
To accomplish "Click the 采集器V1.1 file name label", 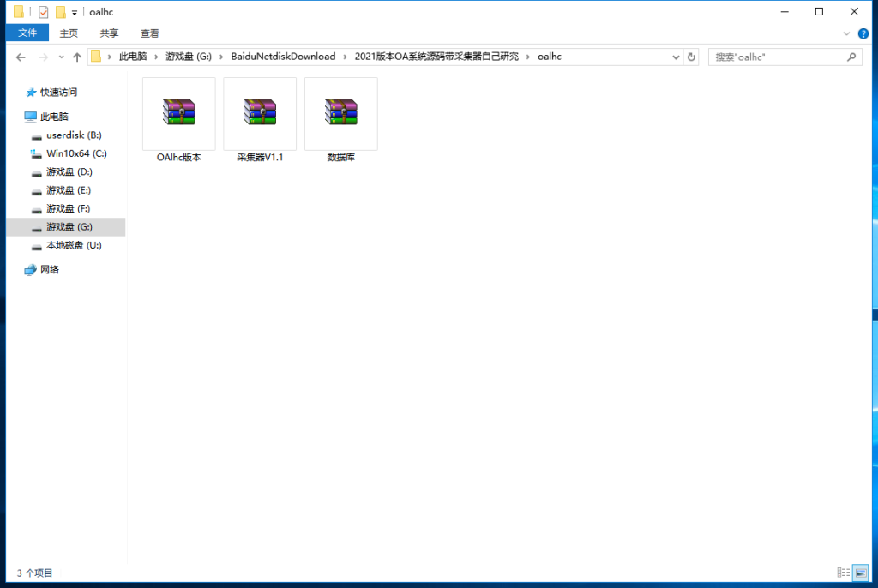I will point(260,158).
